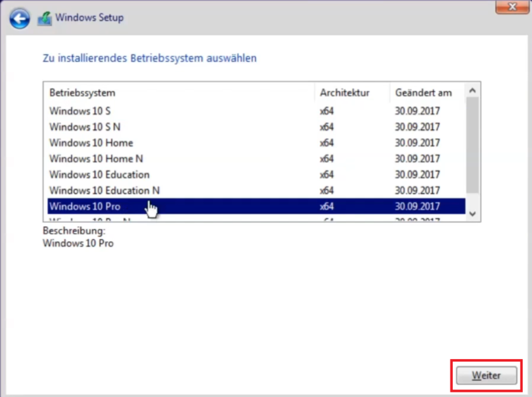
Task: Click the heading Zu installierendes Betriebssystem auswählen
Action: tap(149, 58)
